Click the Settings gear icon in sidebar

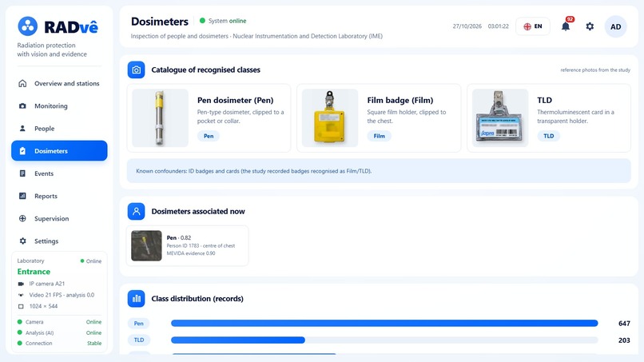tap(22, 241)
